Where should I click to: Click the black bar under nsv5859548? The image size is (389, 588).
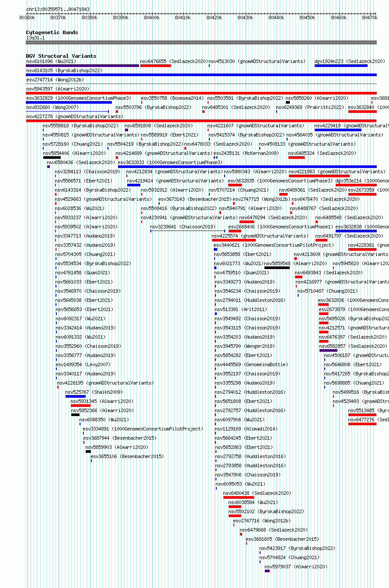click(277, 268)
